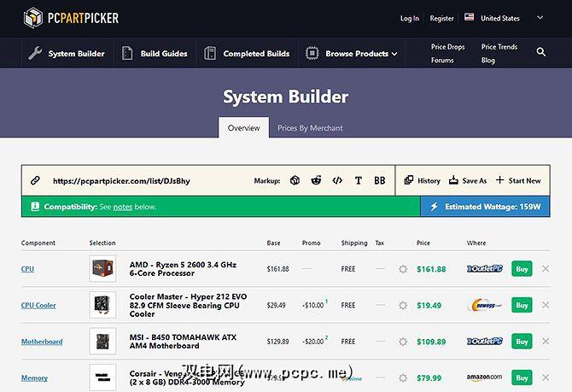The width and height of the screenshot is (572, 392).
Task: Open MSI B450 TOMAHAWK product name
Action: point(183,342)
